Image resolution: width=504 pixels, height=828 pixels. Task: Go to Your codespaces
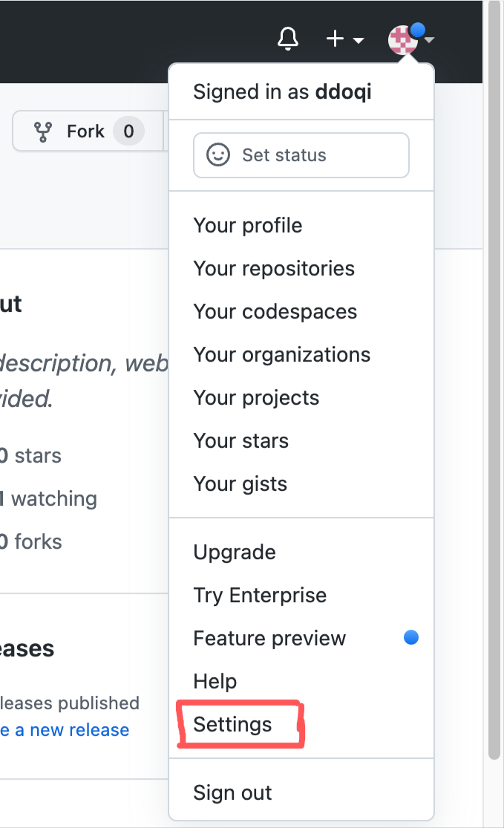pos(275,311)
